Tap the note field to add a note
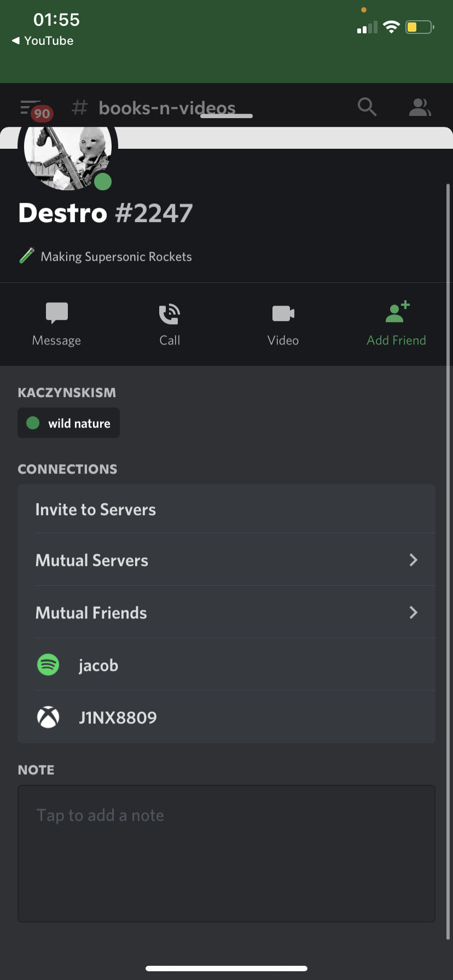 pos(226,853)
